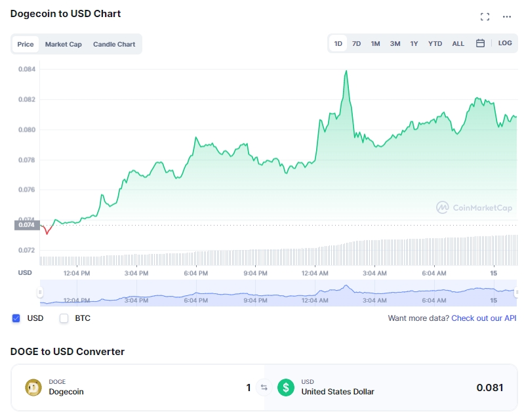Select the YTD time range

coord(435,43)
